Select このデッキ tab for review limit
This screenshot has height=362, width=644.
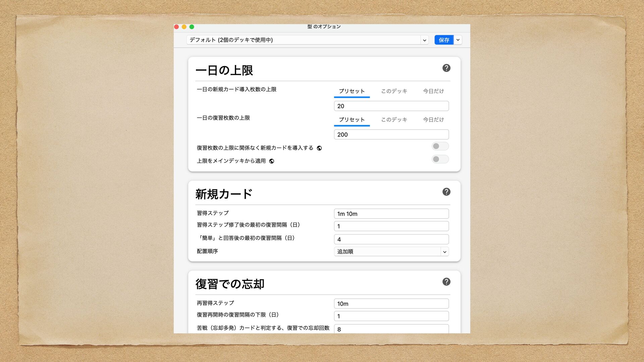394,120
